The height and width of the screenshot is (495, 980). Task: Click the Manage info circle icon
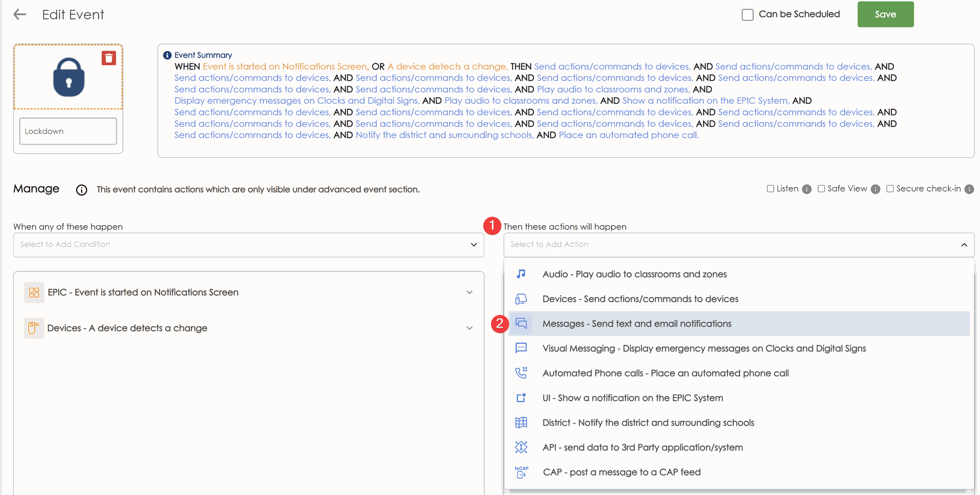(82, 190)
